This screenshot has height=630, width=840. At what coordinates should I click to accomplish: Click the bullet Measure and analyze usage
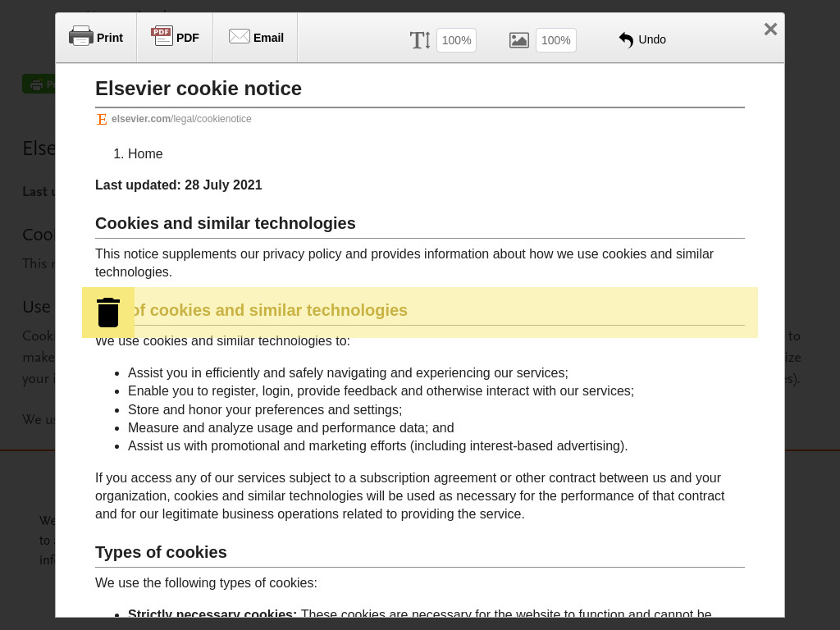pos(290,428)
